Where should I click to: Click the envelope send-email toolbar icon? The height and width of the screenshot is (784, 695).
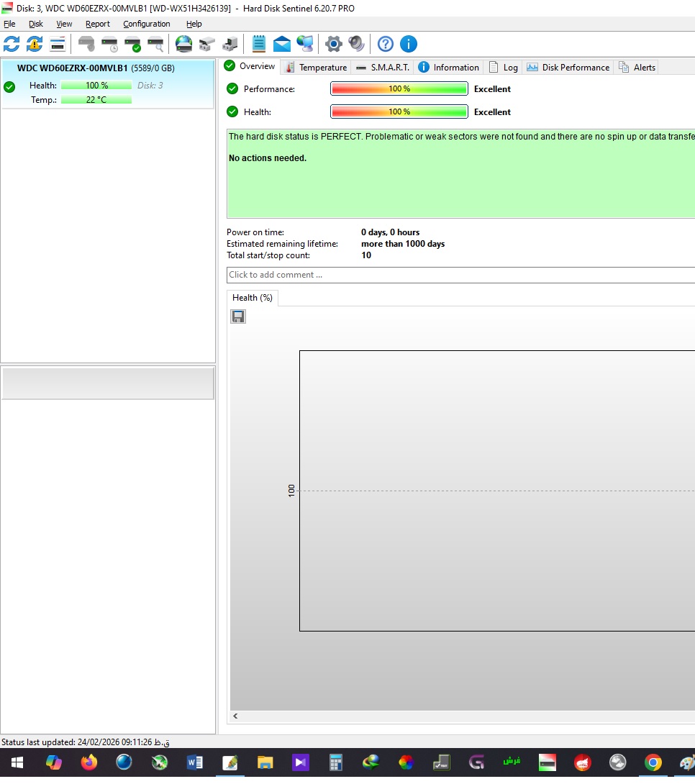(x=282, y=44)
